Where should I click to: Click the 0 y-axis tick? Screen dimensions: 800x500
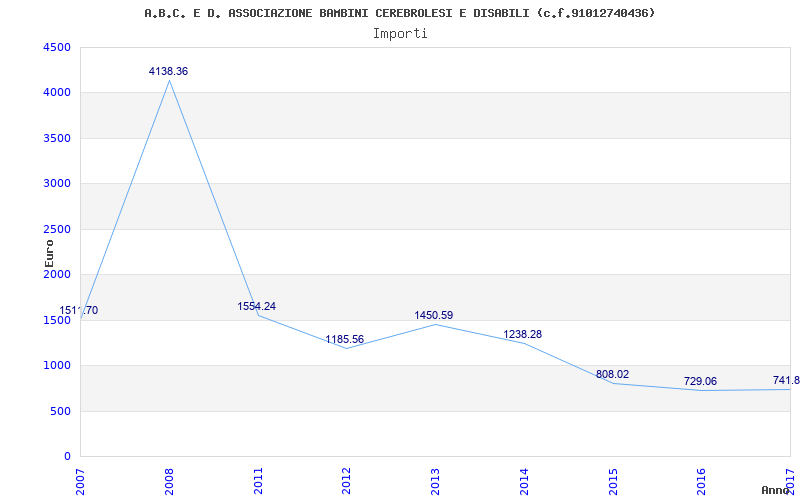point(68,457)
